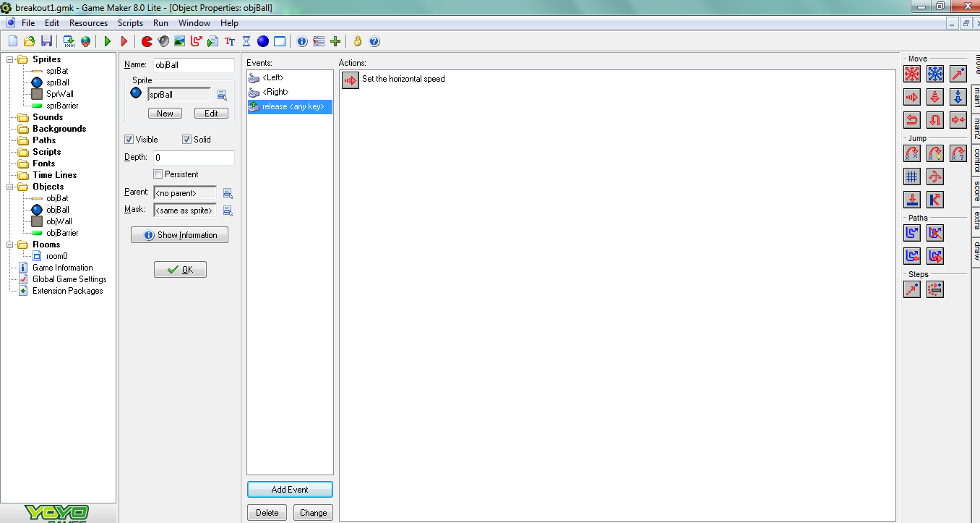Image resolution: width=980 pixels, height=523 pixels.
Task: Click the Change event button
Action: [x=314, y=513]
